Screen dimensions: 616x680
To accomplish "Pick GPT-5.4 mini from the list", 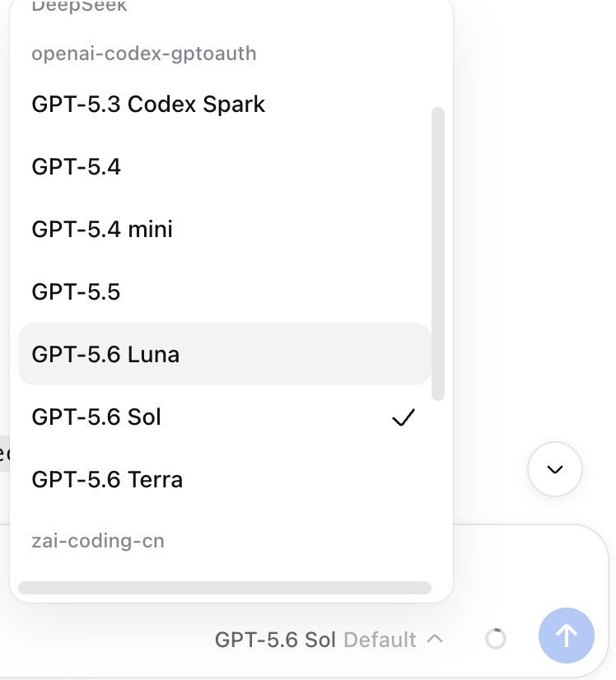I will (225, 229).
